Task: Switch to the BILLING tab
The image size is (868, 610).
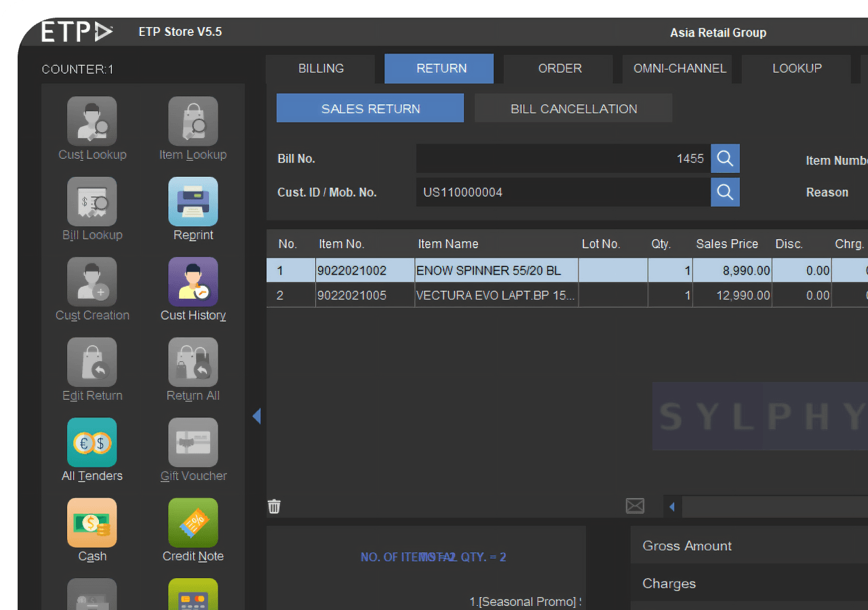Action: [321, 68]
